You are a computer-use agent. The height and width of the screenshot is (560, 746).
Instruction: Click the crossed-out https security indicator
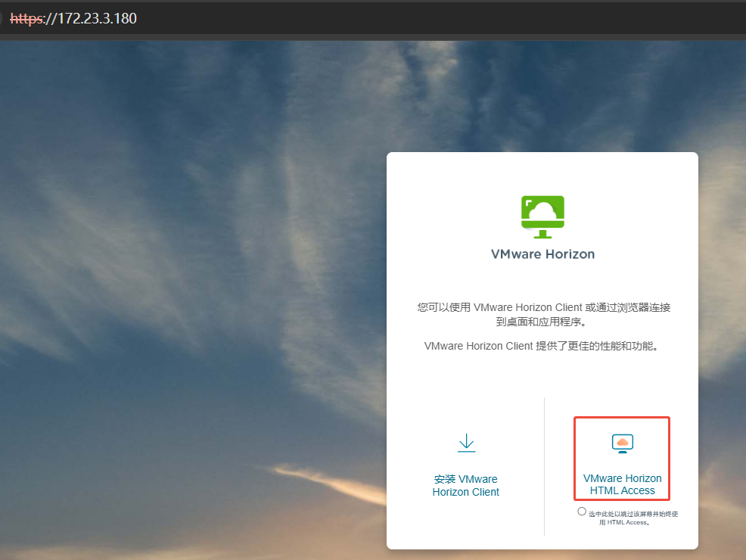[27, 18]
